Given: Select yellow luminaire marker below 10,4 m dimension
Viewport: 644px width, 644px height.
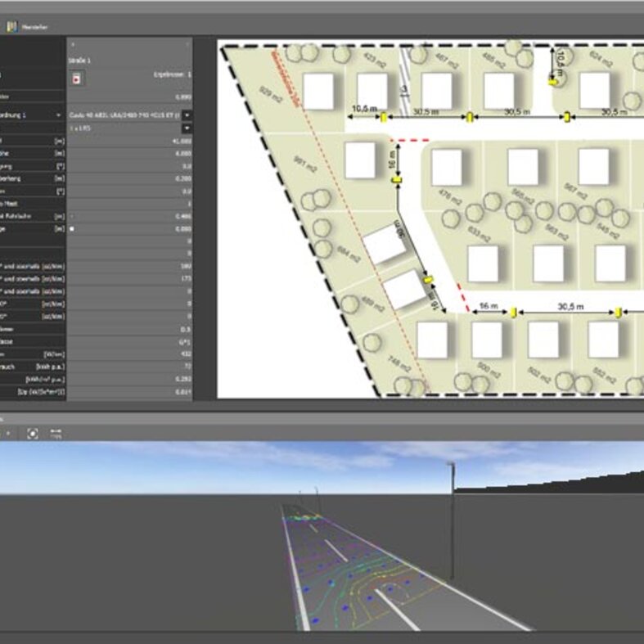Looking at the screenshot, I should point(553,81).
